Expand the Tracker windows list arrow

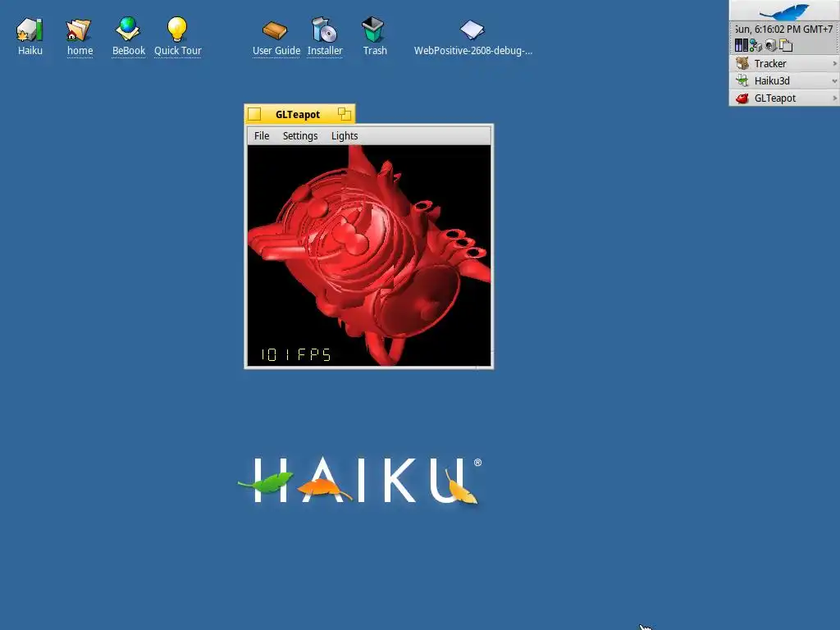pyautogui.click(x=834, y=63)
